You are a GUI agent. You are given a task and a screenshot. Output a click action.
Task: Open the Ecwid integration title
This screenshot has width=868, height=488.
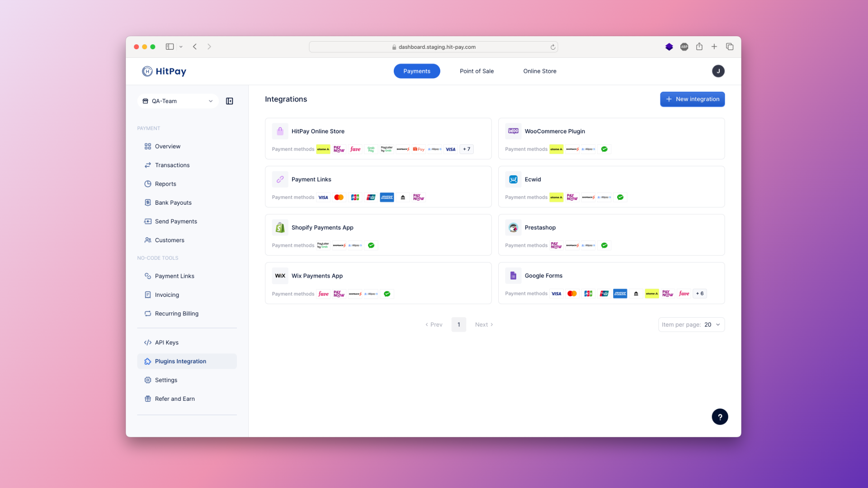(533, 179)
